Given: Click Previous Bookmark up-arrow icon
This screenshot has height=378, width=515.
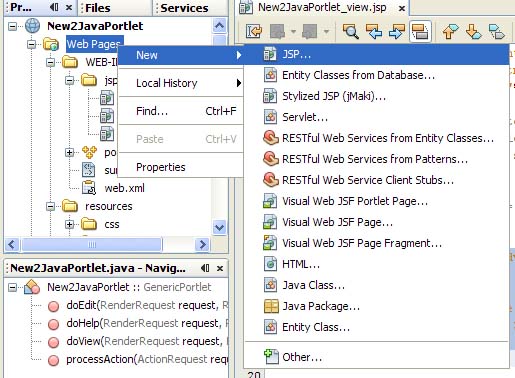Looking at the screenshot, I should [450, 32].
